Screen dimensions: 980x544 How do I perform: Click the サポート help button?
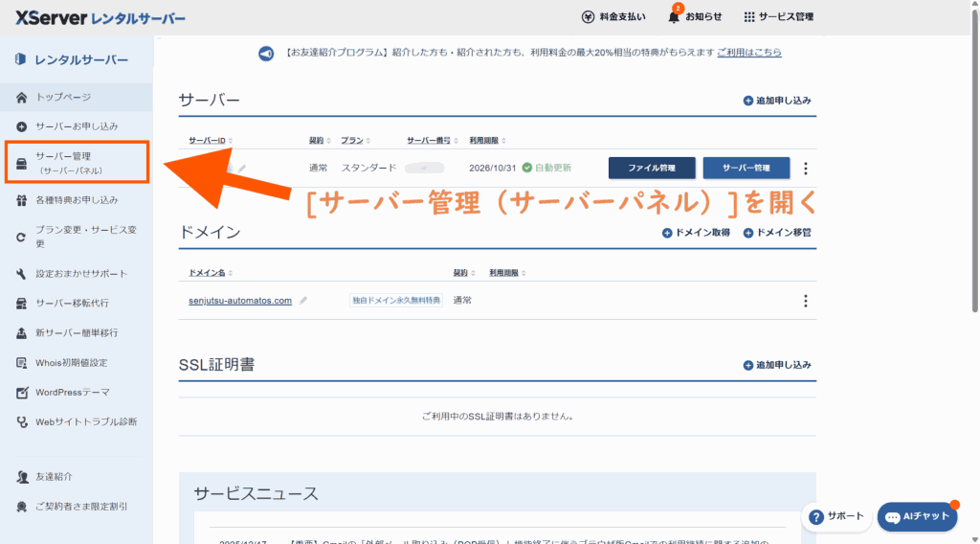coord(835,516)
